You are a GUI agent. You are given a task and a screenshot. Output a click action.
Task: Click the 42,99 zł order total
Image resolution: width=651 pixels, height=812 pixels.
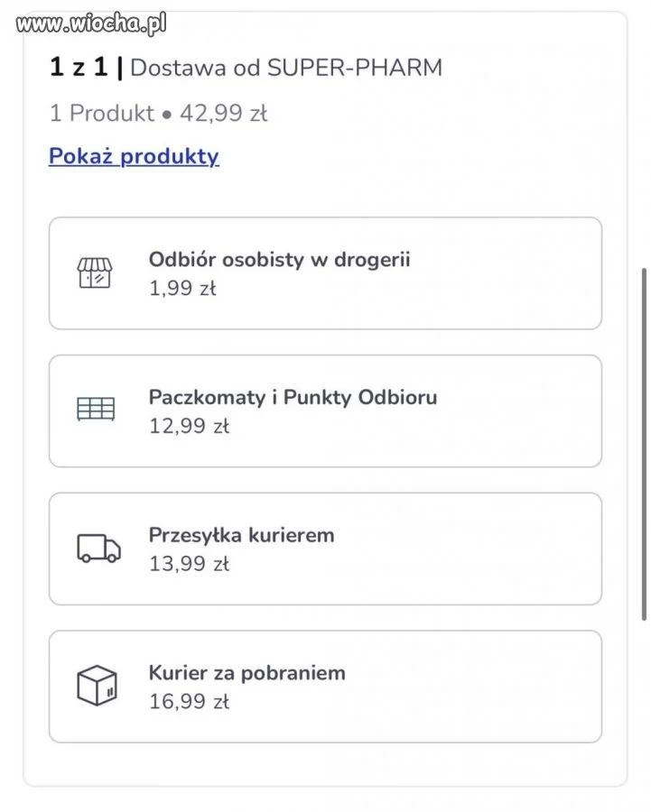[x=223, y=114]
